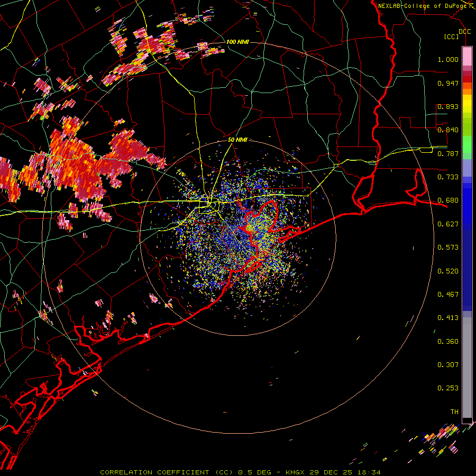The width and height of the screenshot is (476, 476).
Task: Pick the green band beside 0.840
Action: [467, 127]
